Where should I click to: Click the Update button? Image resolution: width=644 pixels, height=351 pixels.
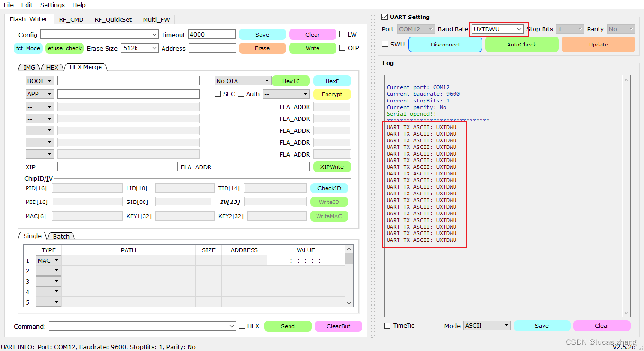598,44
